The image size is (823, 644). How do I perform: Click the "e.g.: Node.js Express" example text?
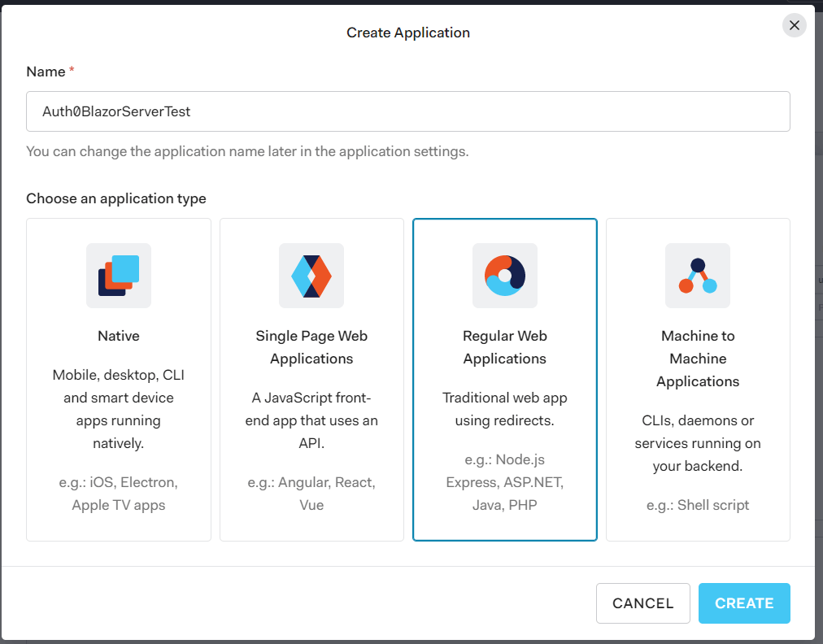pyautogui.click(x=505, y=482)
